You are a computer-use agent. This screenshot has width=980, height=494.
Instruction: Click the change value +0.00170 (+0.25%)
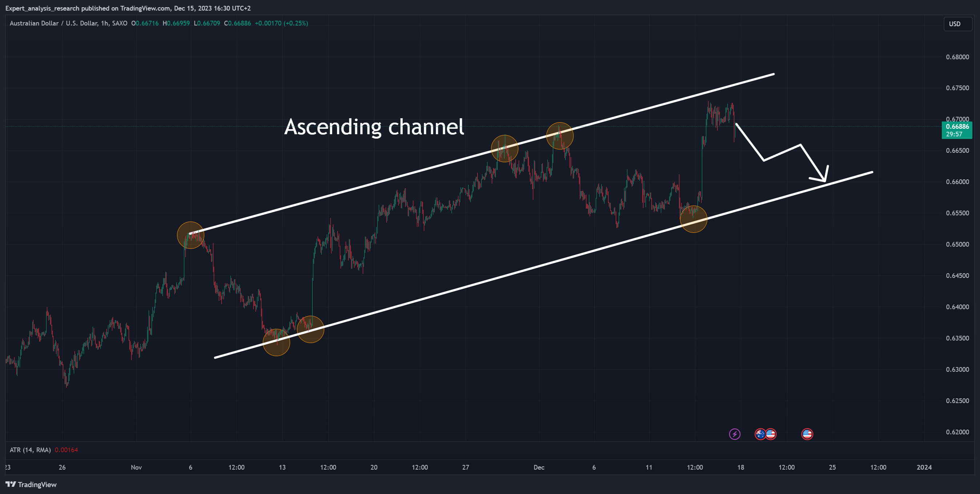[281, 23]
